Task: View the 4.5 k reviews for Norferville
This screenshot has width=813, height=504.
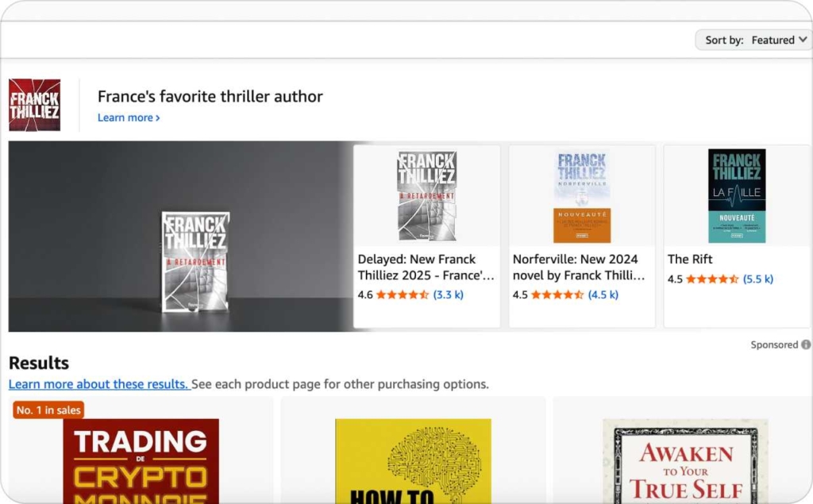Action: tap(603, 294)
